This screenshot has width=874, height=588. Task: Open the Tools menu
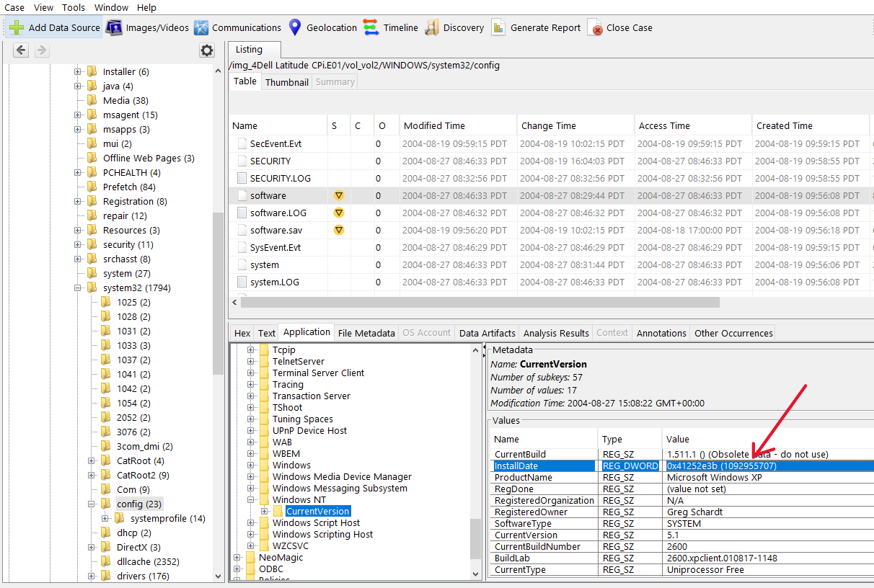tap(74, 7)
